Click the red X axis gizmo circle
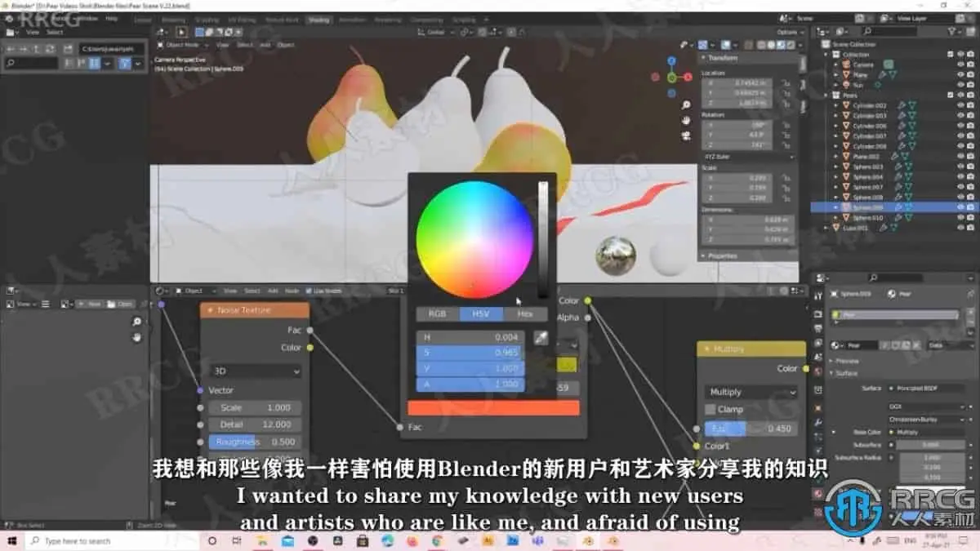The width and height of the screenshot is (980, 551). [x=688, y=77]
